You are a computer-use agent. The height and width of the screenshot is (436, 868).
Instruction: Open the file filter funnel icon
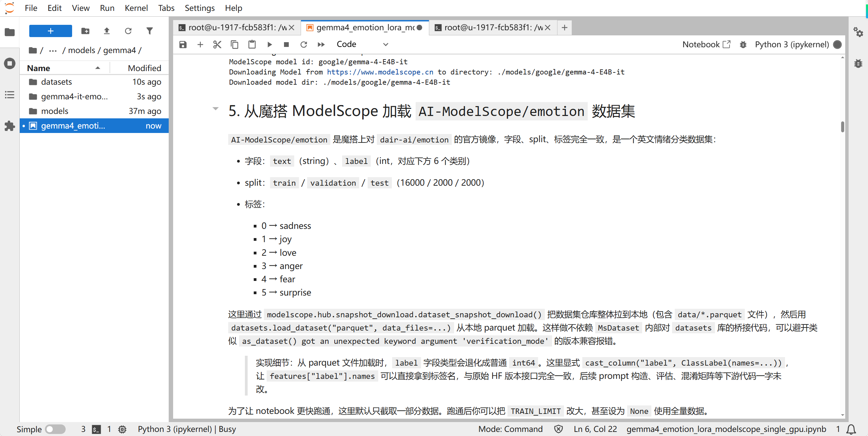[150, 31]
